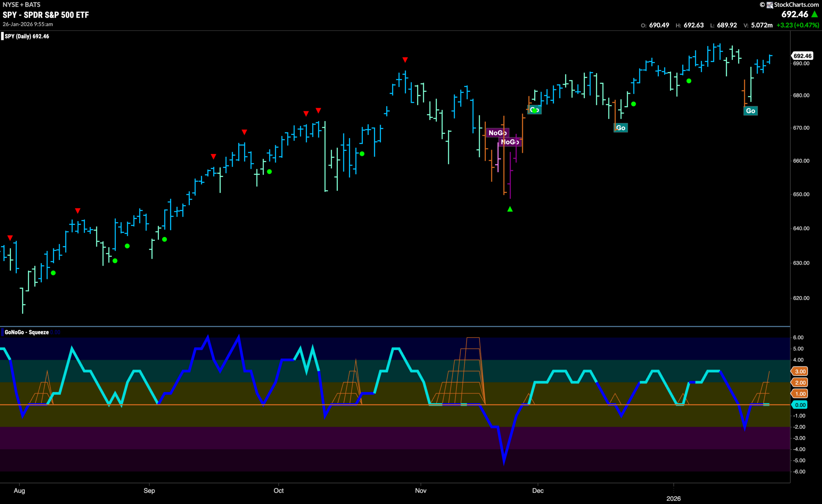Click the latest Go flag near 675

(751, 111)
